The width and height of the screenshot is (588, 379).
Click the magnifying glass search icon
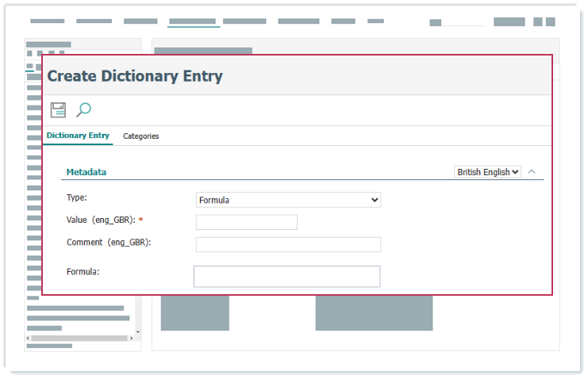coord(83,109)
